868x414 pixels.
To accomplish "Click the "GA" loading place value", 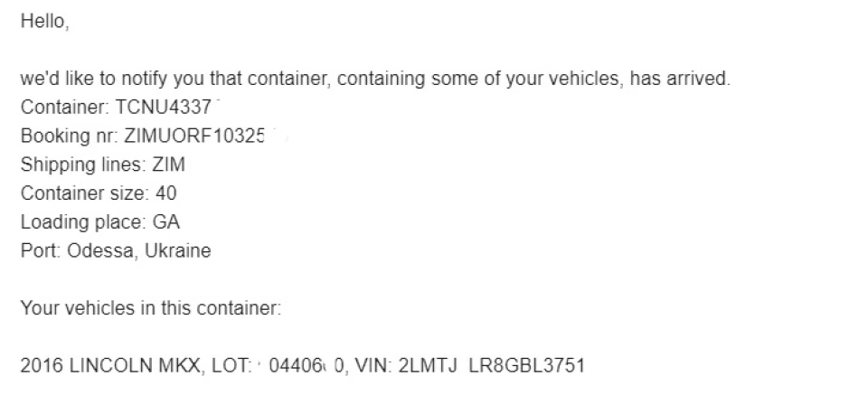I will coord(166,222).
